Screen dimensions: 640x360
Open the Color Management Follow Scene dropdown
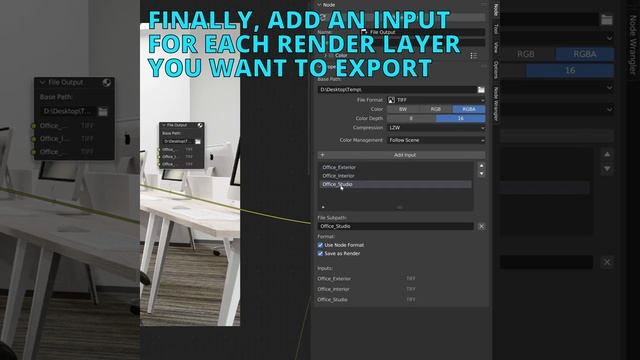pyautogui.click(x=436, y=140)
